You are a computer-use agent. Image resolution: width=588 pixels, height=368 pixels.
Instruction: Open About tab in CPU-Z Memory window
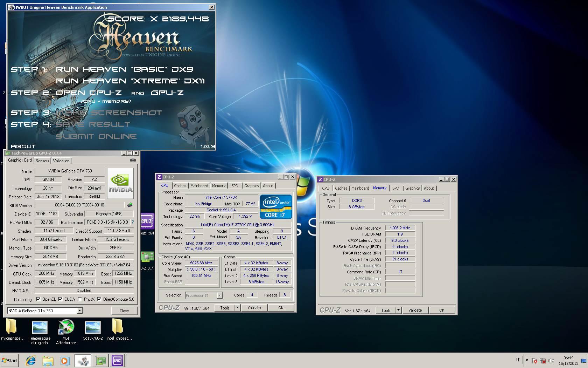coord(429,188)
